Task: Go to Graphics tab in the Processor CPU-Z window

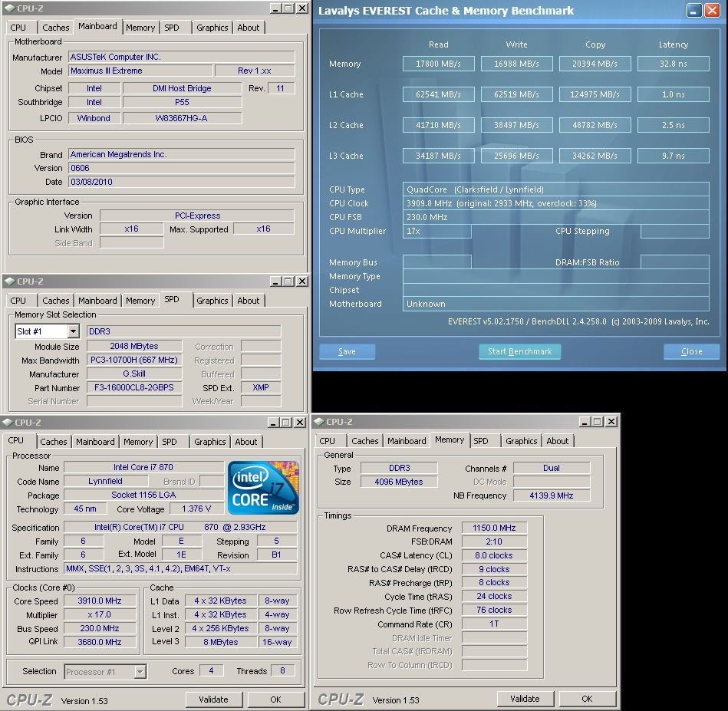Action: click(210, 441)
